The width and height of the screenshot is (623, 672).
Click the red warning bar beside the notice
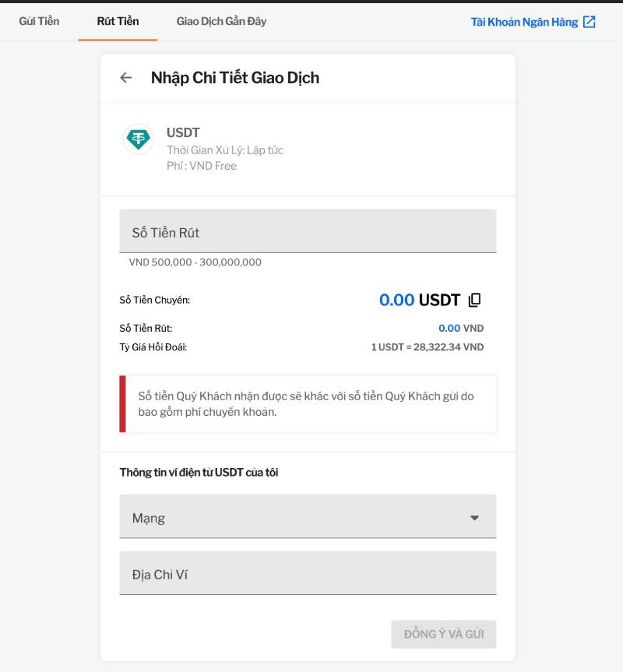[x=122, y=403]
